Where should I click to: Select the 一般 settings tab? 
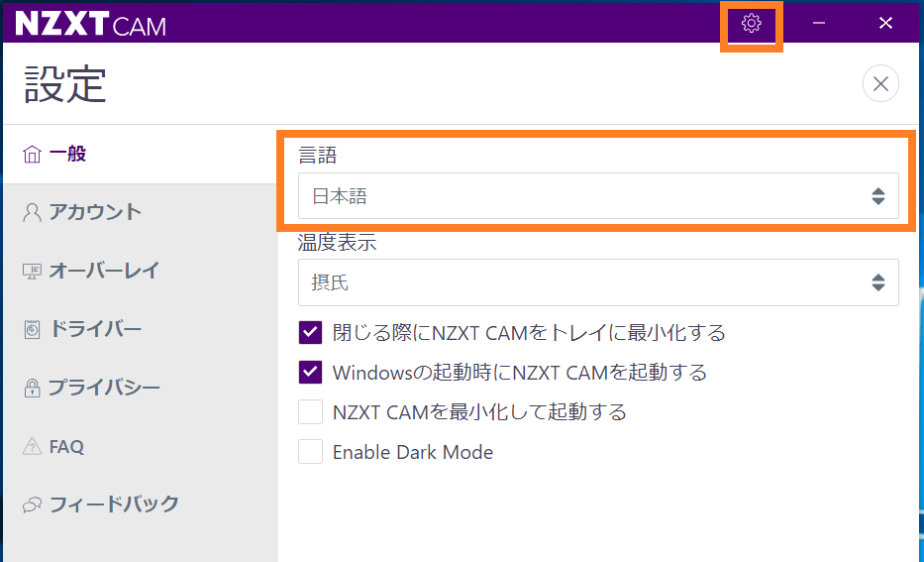tap(141, 155)
